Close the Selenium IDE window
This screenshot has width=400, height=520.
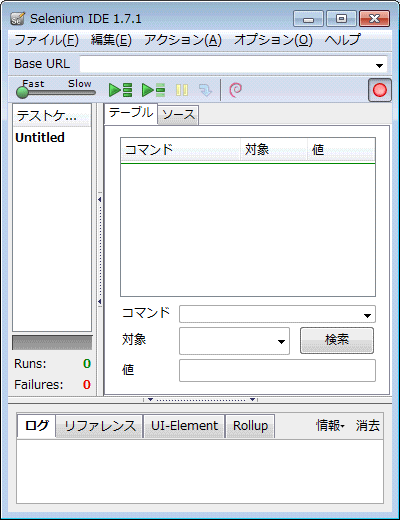(374, 19)
